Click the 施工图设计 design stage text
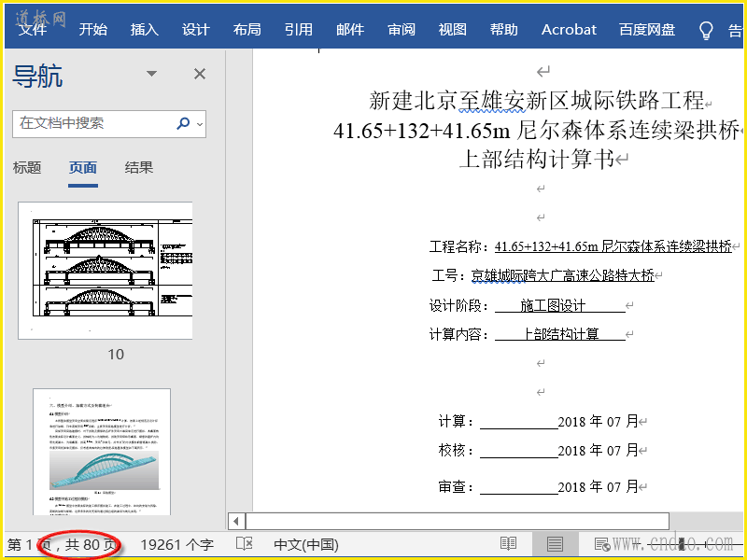The image size is (747, 560). 553,305
